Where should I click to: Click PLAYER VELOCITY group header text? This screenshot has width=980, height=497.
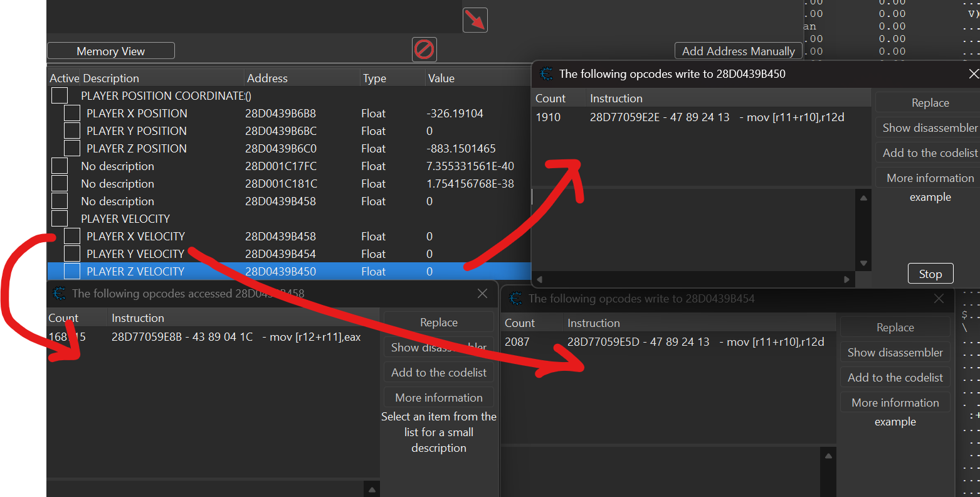[125, 219]
